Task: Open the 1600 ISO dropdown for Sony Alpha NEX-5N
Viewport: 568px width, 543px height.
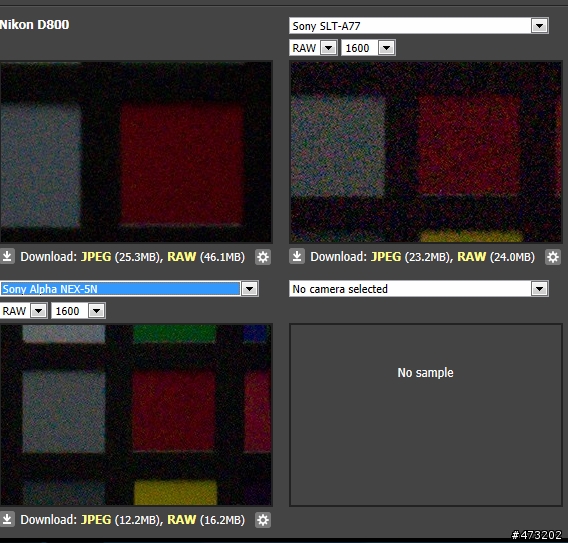Action: pyautogui.click(x=78, y=311)
